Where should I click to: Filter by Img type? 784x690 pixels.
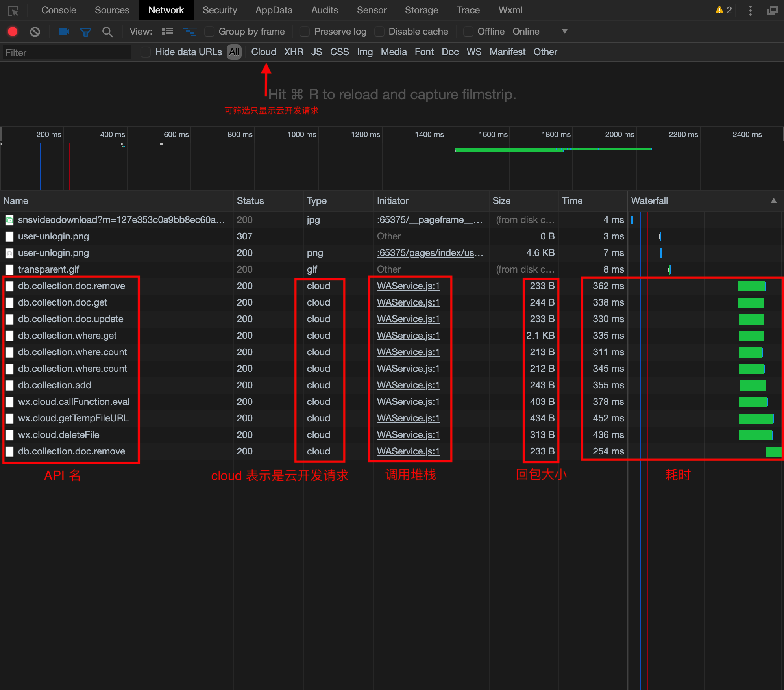coord(365,52)
